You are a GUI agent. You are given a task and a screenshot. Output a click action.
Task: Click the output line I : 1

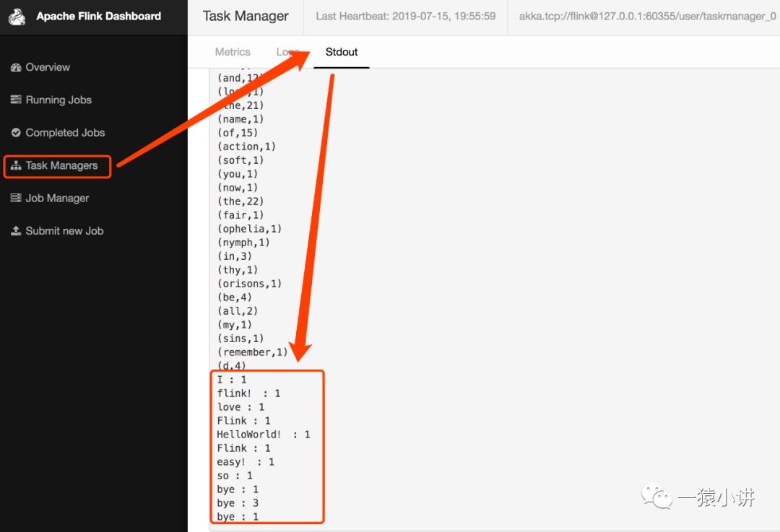(232, 380)
